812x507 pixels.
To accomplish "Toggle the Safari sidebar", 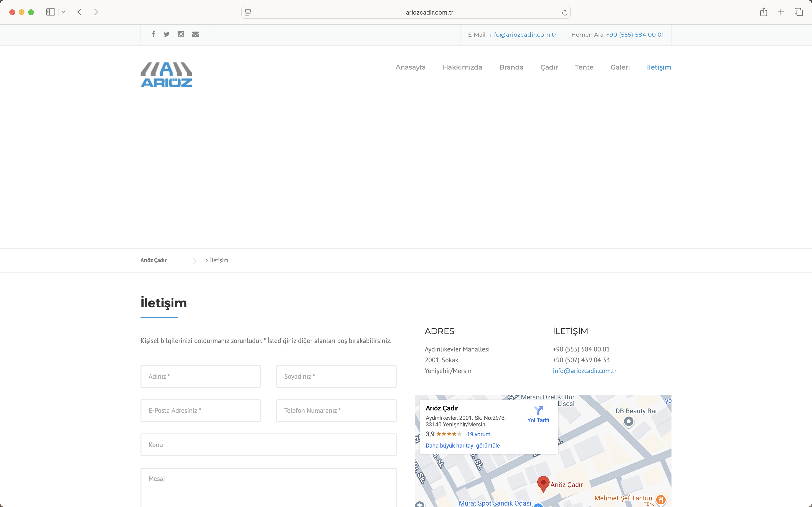I will [51, 12].
